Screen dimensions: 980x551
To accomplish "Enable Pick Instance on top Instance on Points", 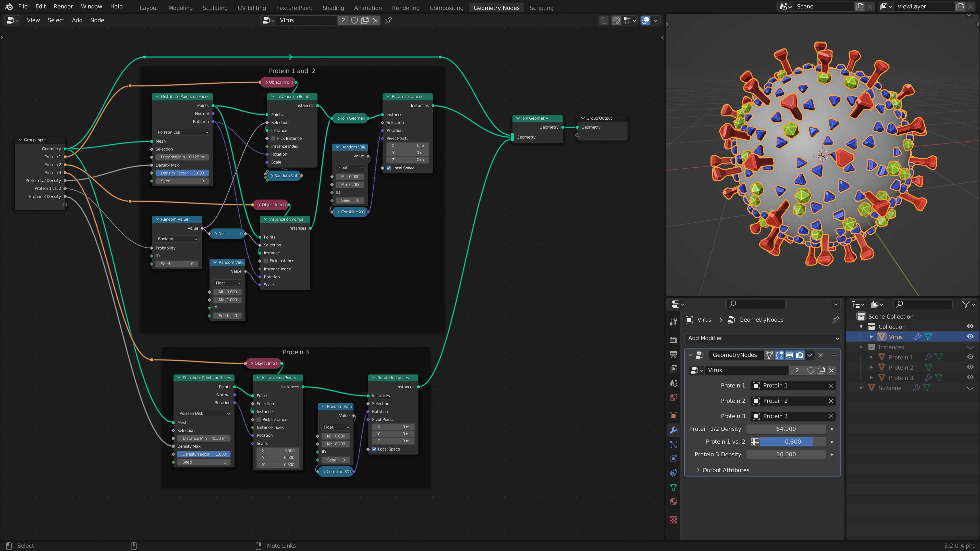I will click(x=274, y=139).
